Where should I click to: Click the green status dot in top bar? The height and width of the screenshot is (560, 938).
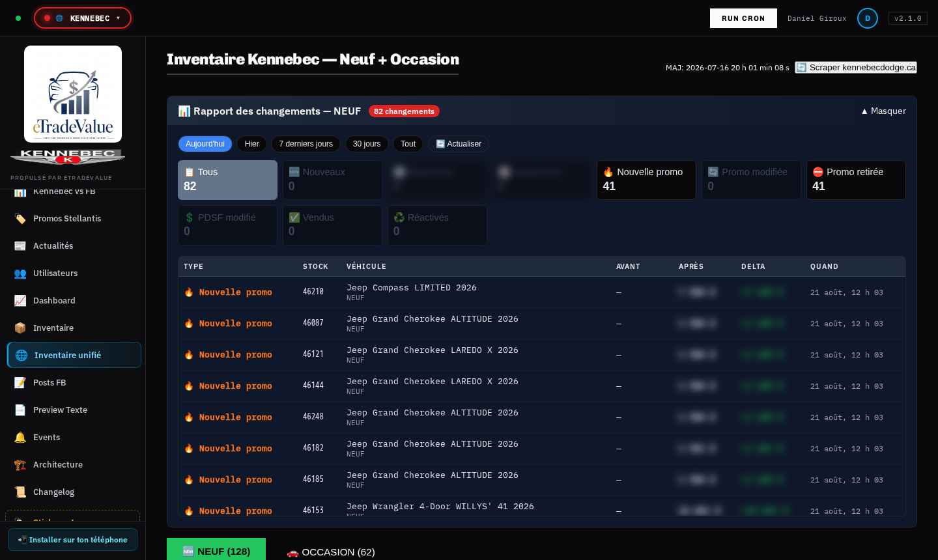pyautogui.click(x=18, y=18)
